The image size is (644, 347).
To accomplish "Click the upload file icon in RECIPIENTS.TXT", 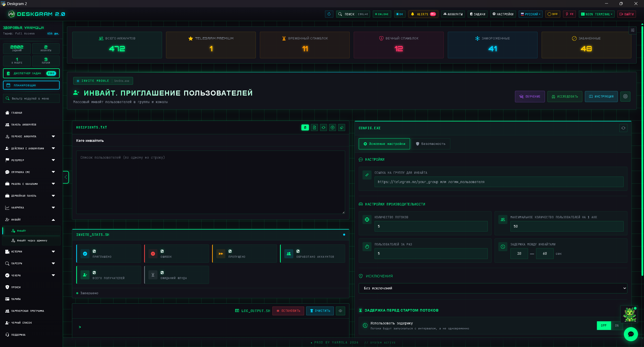I will [x=314, y=127].
